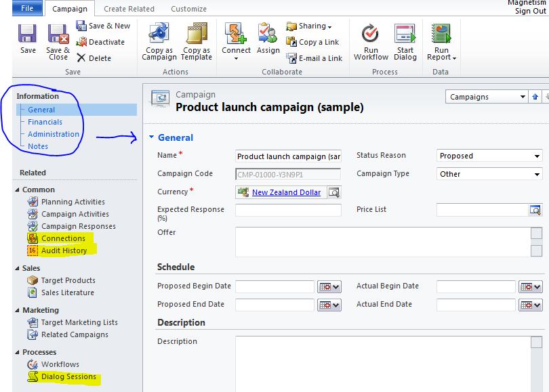Click the Expected Response input field

pos(288,210)
